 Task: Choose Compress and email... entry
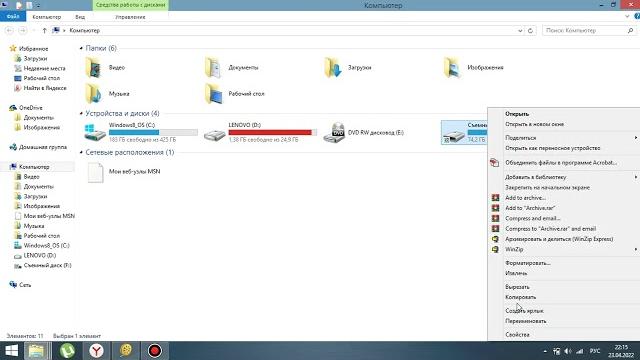click(x=533, y=218)
